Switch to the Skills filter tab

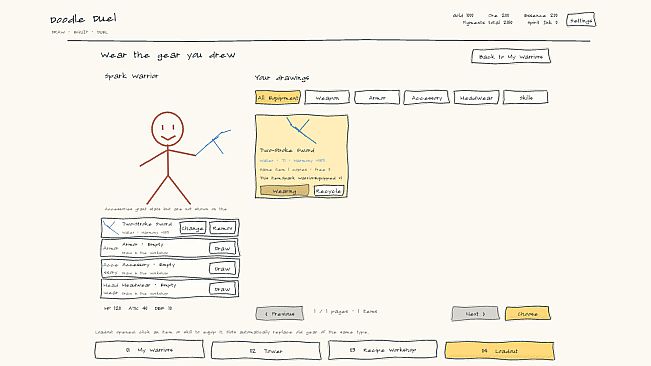(x=526, y=98)
